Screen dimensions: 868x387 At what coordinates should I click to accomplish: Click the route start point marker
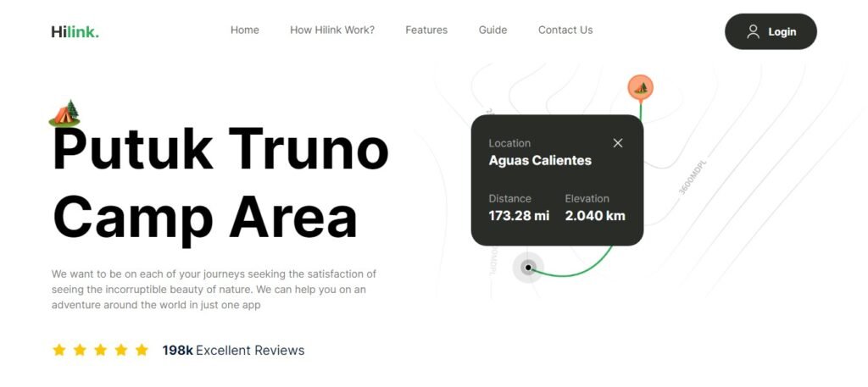528,268
